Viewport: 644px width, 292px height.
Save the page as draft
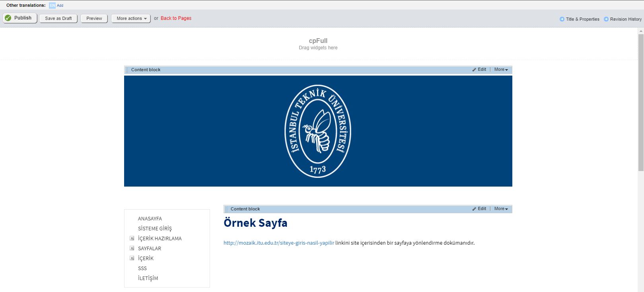pyautogui.click(x=58, y=19)
